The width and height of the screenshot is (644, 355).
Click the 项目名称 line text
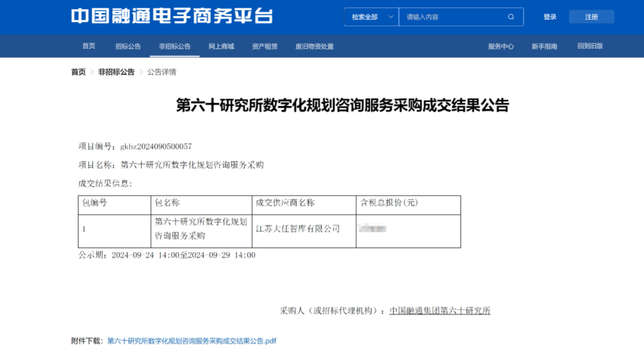click(x=171, y=165)
